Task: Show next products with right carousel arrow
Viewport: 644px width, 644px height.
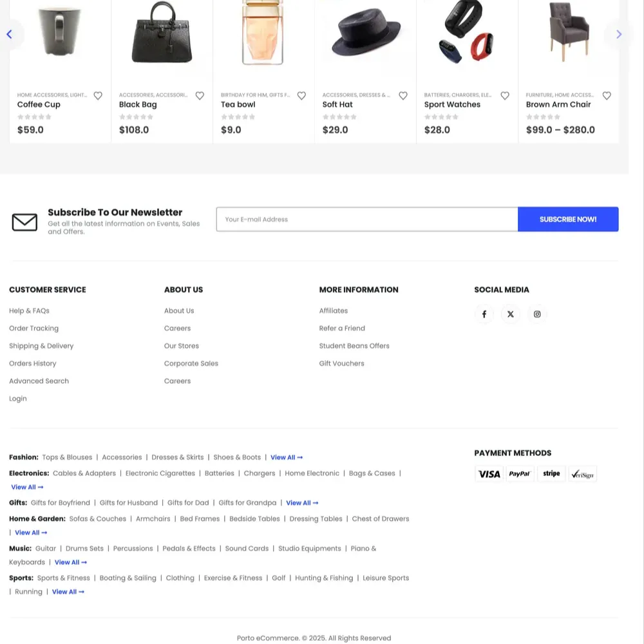Action: pyautogui.click(x=619, y=35)
